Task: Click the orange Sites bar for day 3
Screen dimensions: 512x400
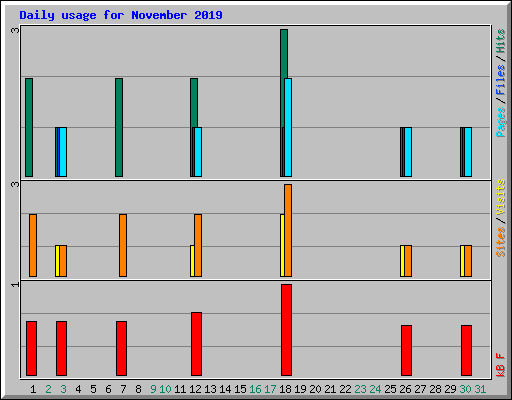Action: [x=63, y=261]
